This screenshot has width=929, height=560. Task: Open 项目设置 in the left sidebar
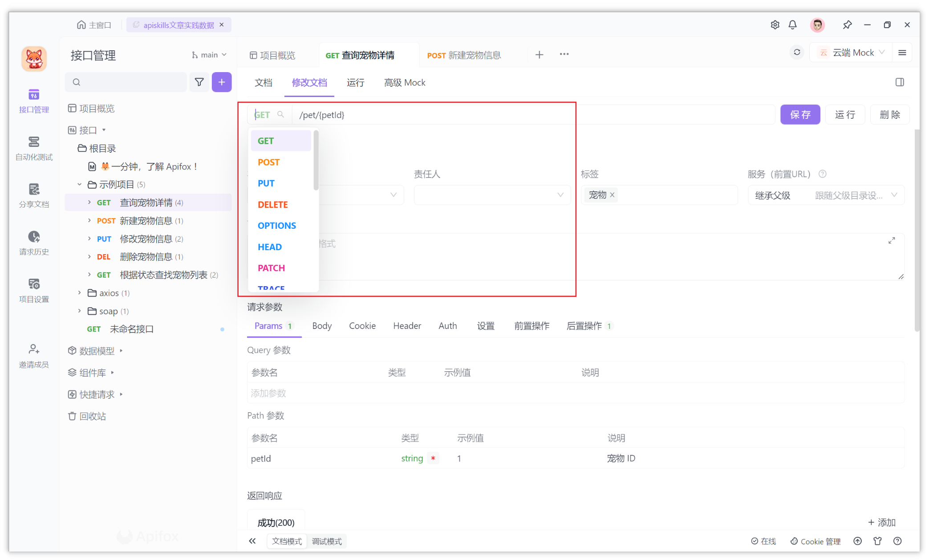[33, 289]
